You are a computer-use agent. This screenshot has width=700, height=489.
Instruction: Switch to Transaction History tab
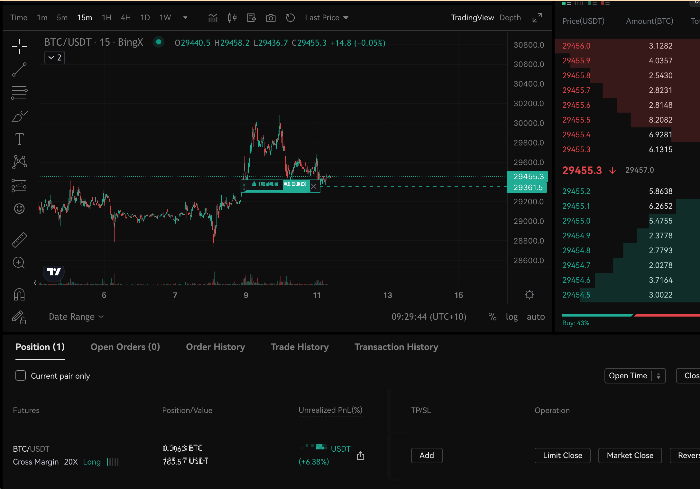coord(396,347)
